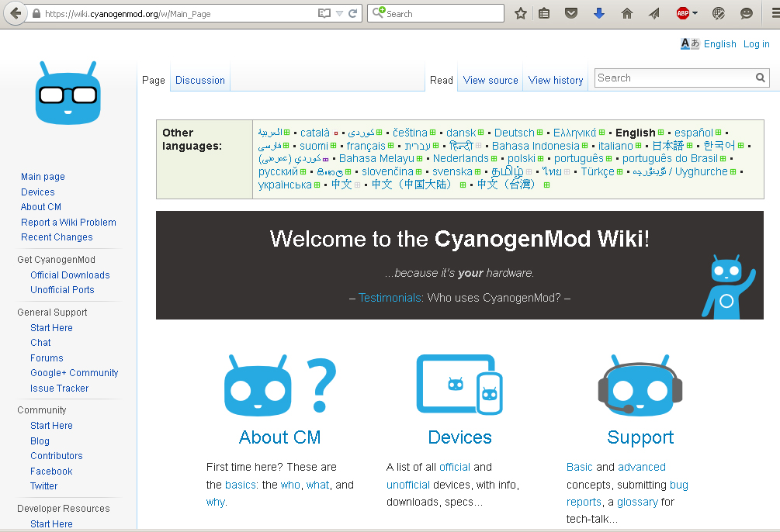Click the paper plane send icon
This screenshot has width=780, height=532.
tap(654, 13)
